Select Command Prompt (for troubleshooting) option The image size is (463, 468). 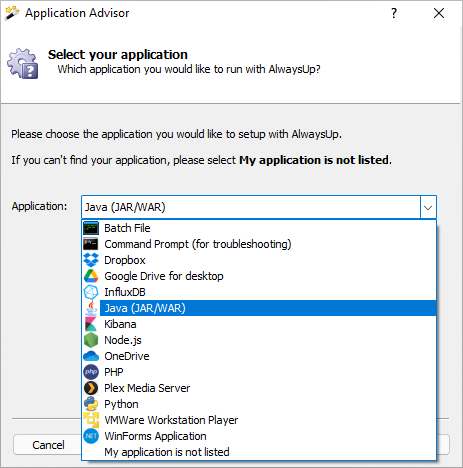[x=259, y=244]
